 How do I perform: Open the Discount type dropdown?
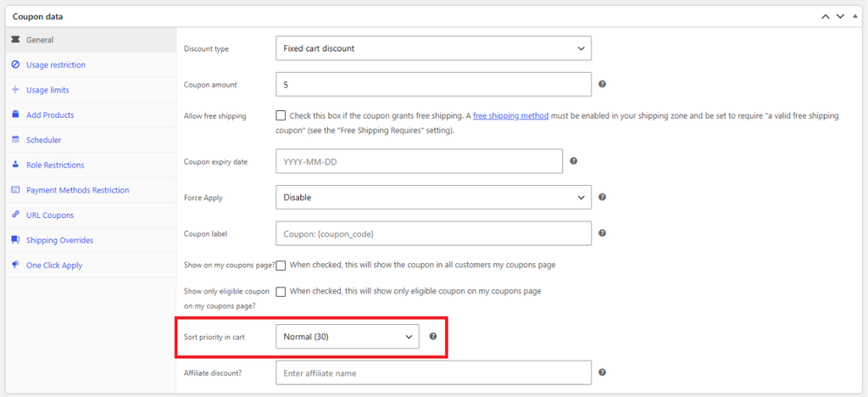(x=433, y=48)
